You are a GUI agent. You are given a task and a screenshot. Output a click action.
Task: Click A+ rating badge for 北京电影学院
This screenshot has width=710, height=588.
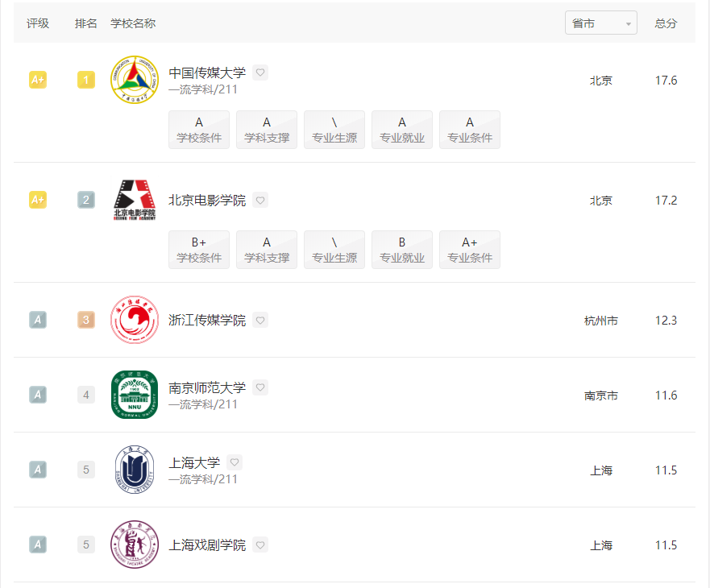tap(38, 200)
